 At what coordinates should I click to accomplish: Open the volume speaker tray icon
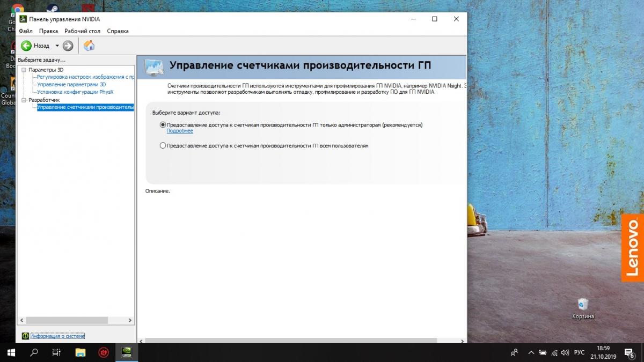[566, 352]
